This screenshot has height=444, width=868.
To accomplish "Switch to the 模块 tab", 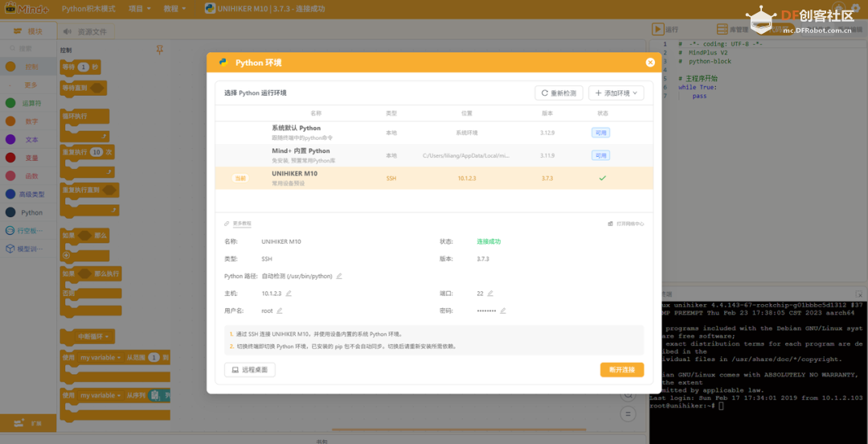I will 28,31.
